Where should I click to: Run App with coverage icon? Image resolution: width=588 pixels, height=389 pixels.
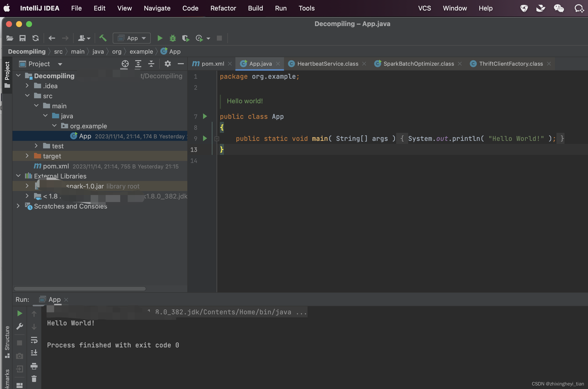[186, 38]
